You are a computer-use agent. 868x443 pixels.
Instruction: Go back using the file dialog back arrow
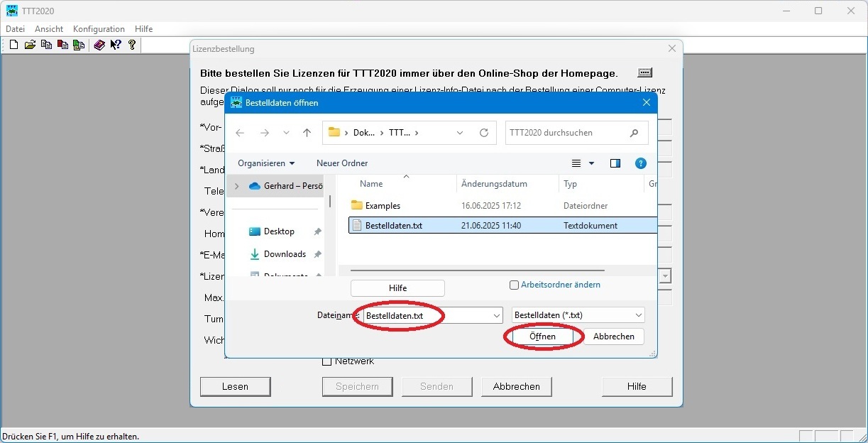[240, 133]
